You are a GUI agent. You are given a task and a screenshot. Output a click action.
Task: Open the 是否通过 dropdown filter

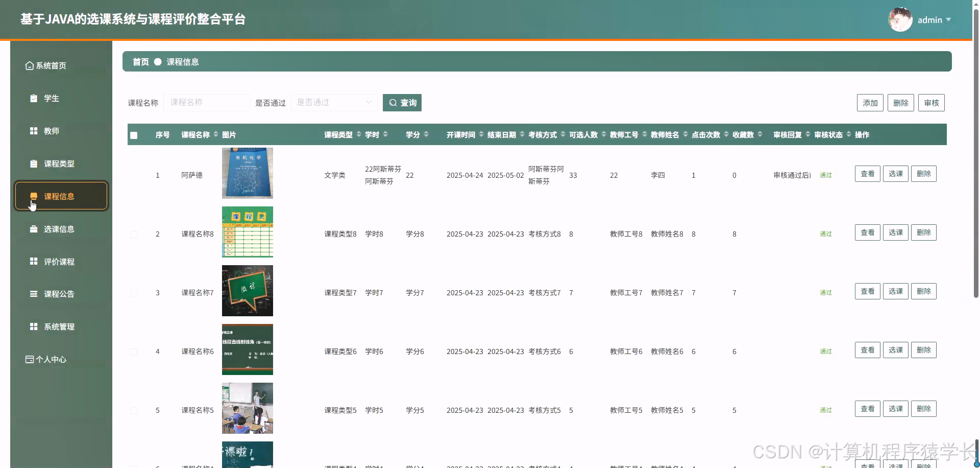pyautogui.click(x=334, y=103)
